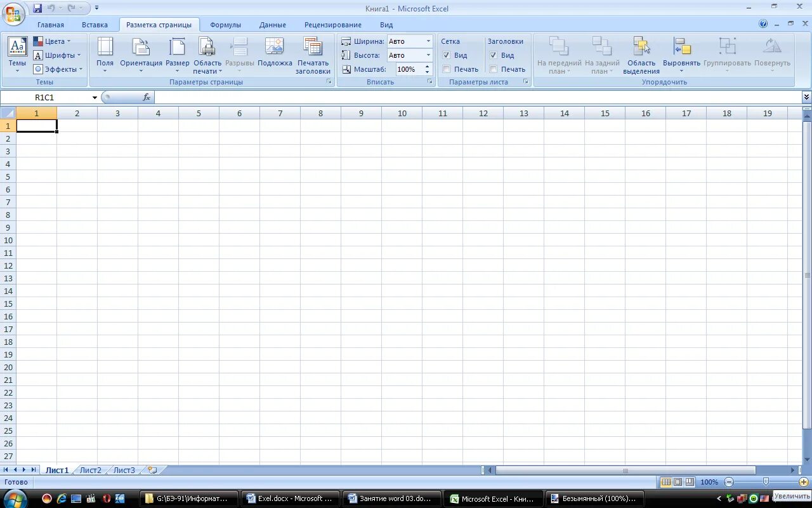
Task: Toggle headings View (Заголовки Вид) checkbox
Action: pos(494,55)
